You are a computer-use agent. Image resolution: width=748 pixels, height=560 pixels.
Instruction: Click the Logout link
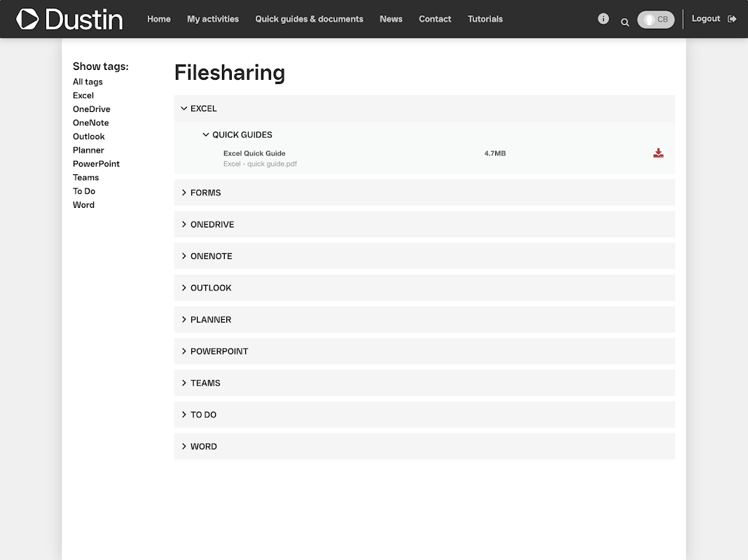pyautogui.click(x=706, y=19)
